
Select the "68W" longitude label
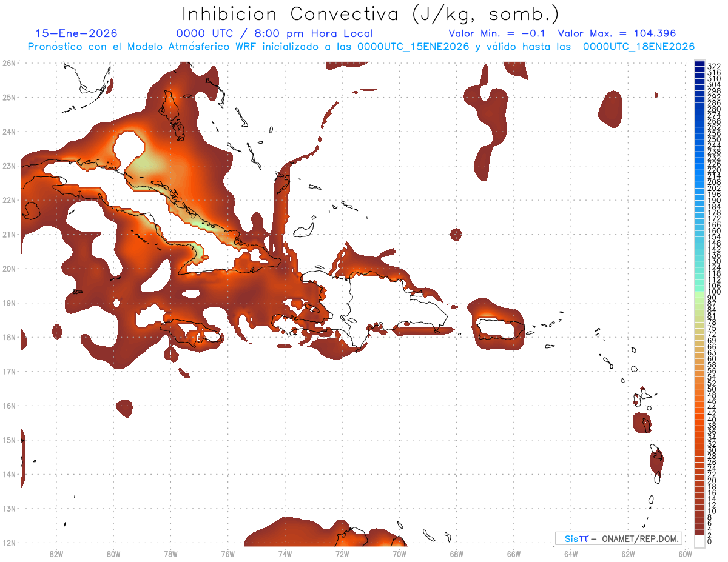coord(457,554)
